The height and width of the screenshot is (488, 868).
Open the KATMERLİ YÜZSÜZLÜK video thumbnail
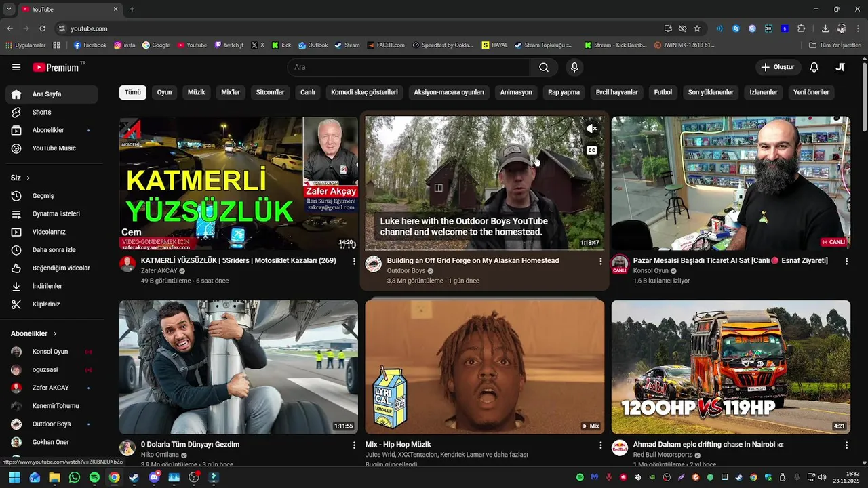click(x=239, y=183)
